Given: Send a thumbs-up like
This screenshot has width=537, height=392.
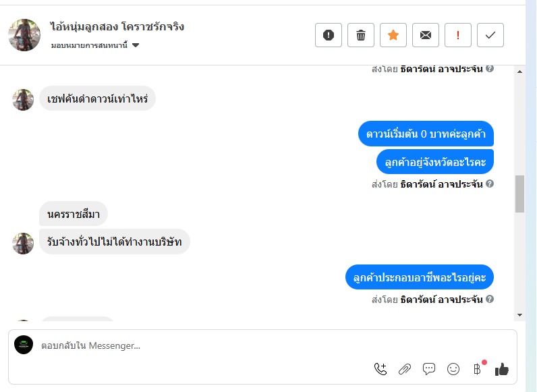Looking at the screenshot, I should pyautogui.click(x=502, y=369).
